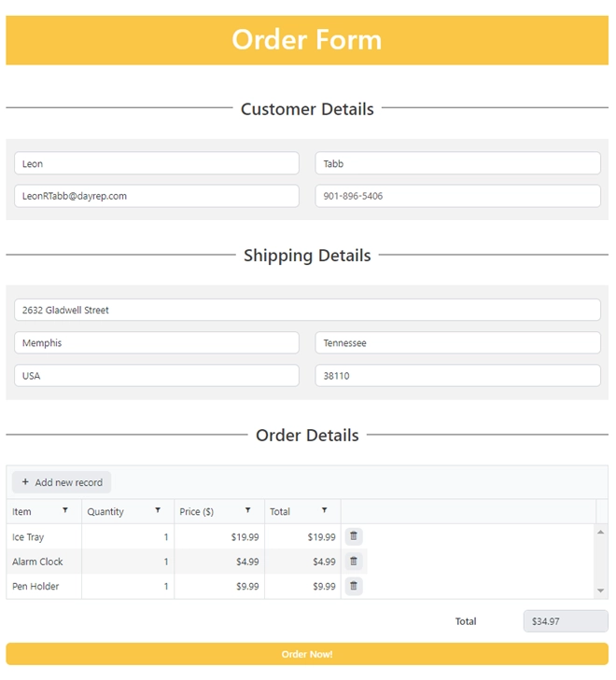The width and height of the screenshot is (616, 680).
Task: Sort by the Price ($) column header
Action: tap(197, 512)
